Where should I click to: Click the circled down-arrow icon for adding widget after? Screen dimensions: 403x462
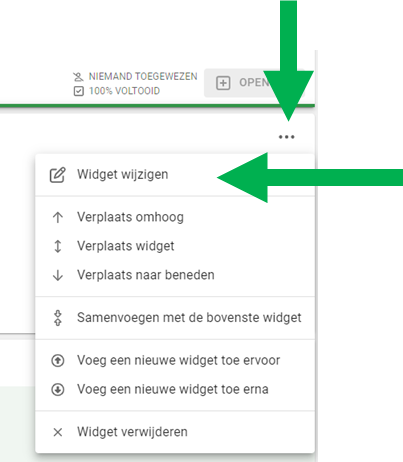pyautogui.click(x=58, y=389)
